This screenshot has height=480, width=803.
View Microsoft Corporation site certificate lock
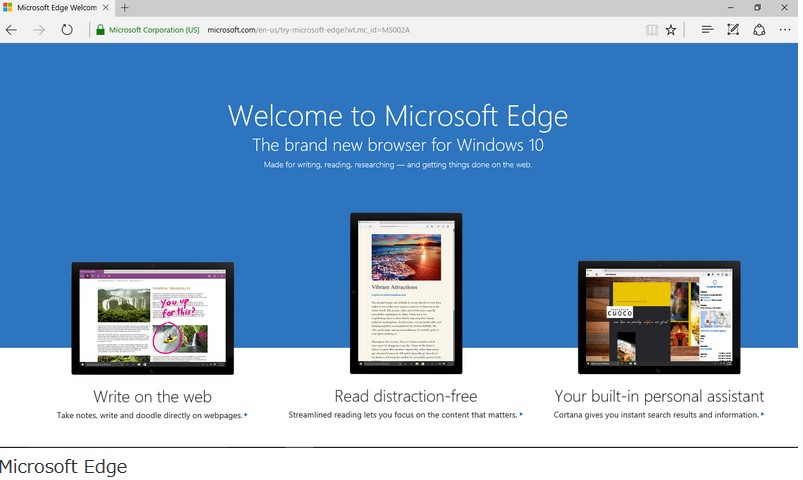[100, 30]
